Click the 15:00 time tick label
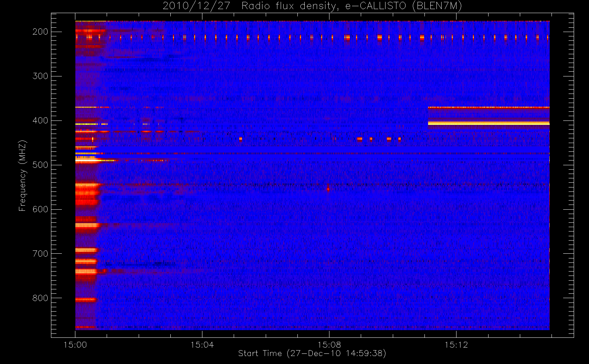589x364 pixels. tap(75, 345)
